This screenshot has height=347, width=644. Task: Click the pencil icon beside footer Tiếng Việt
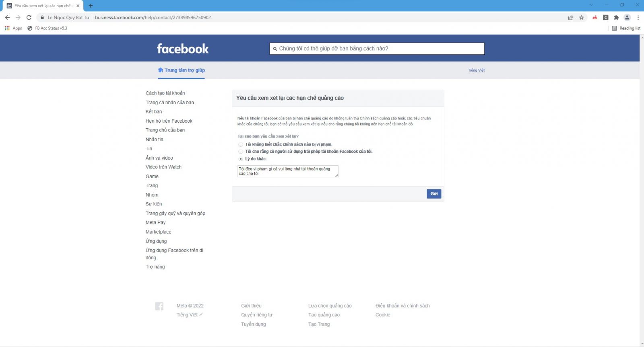coord(201,314)
